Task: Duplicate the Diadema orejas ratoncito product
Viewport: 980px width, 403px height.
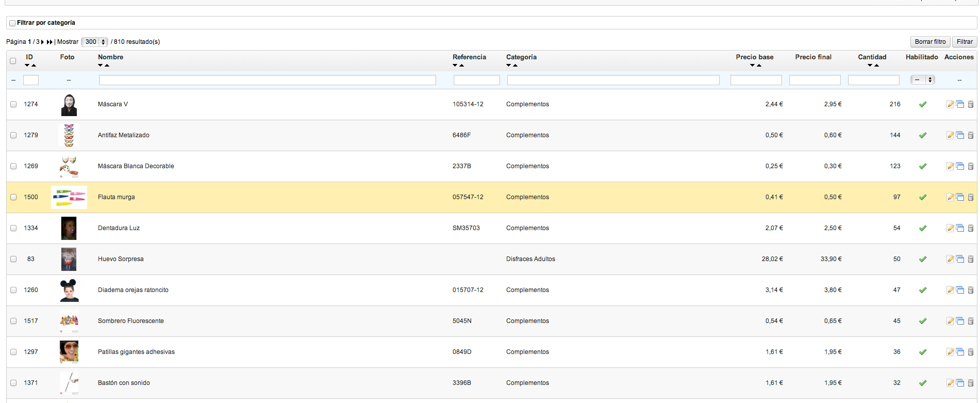Action: tap(960, 290)
